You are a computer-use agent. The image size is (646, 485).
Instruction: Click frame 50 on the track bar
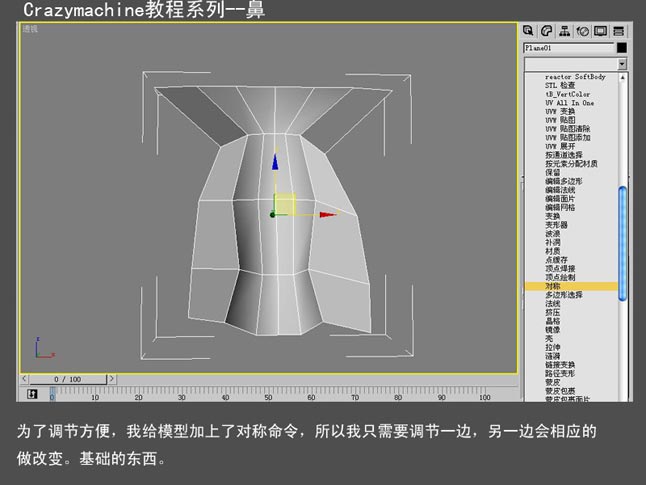[x=268, y=397]
